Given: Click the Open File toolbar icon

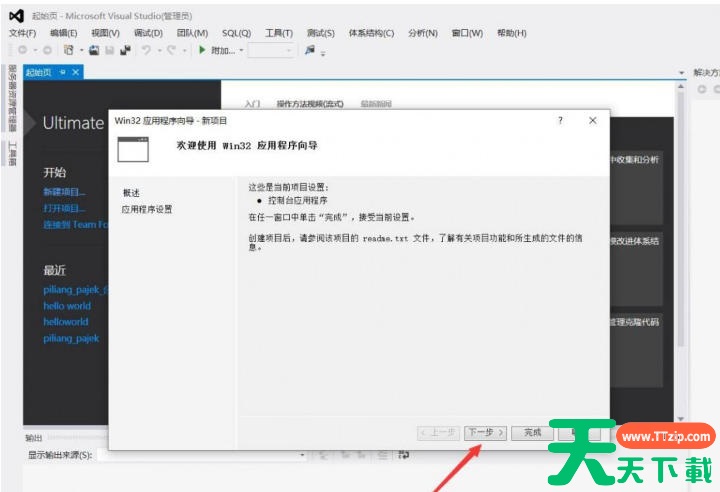Looking at the screenshot, I should (x=94, y=50).
